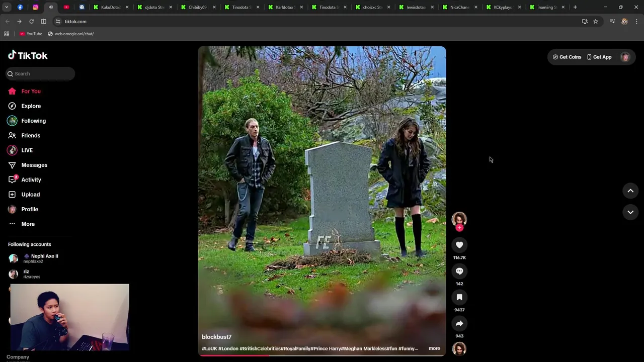This screenshot has width=644, height=362.
Task: Expand the video caption with more
Action: [434, 348]
